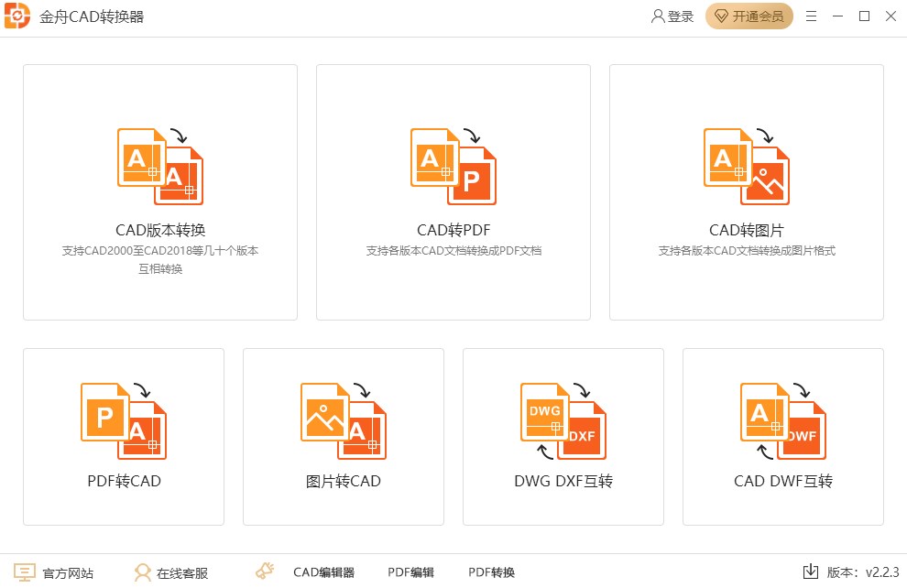Launch the PDF转CAD icon
The height and width of the screenshot is (588, 907).
click(124, 420)
